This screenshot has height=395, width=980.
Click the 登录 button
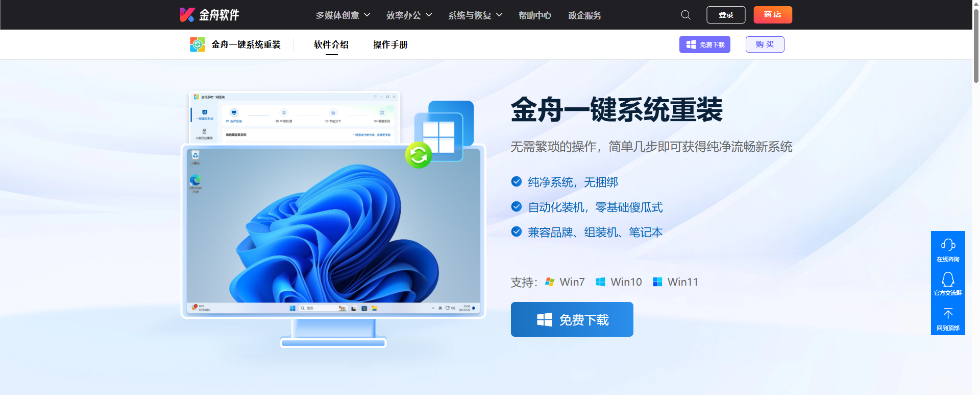[725, 15]
